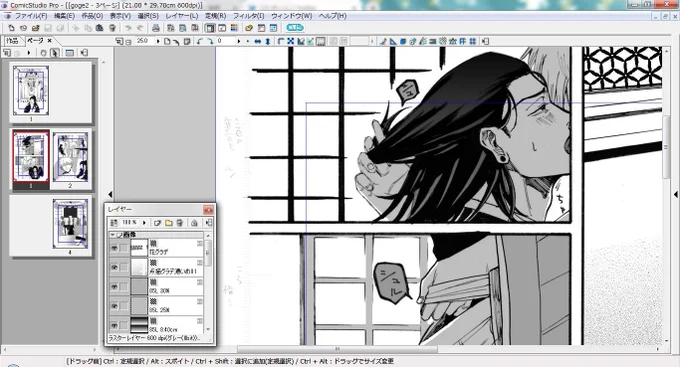
Task: Click the Open file folder icon
Action: pyautogui.click(x=36, y=28)
